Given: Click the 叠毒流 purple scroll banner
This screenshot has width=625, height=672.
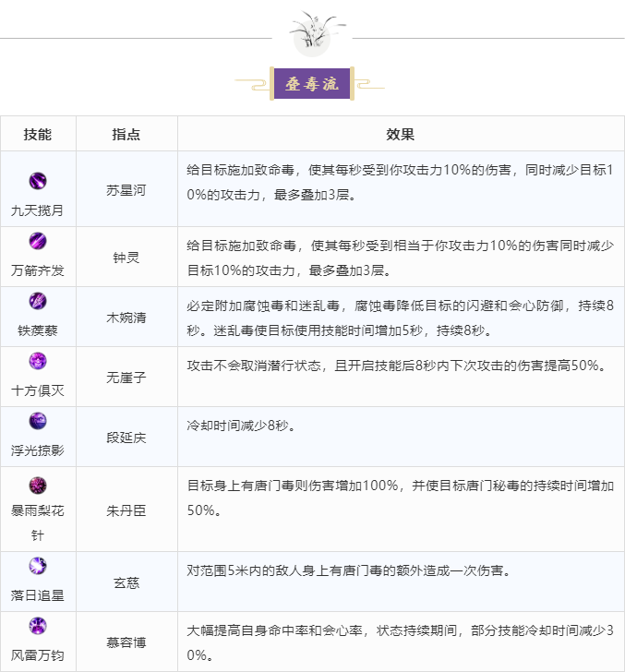Looking at the screenshot, I should 312,84.
